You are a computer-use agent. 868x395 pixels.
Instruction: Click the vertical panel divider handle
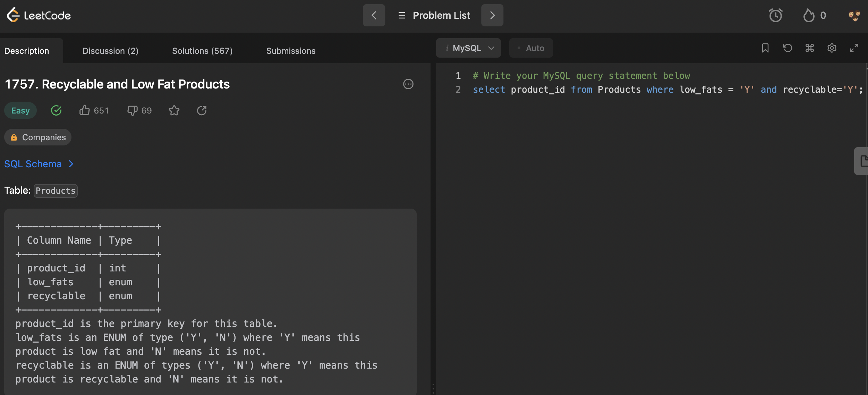pyautogui.click(x=433, y=388)
